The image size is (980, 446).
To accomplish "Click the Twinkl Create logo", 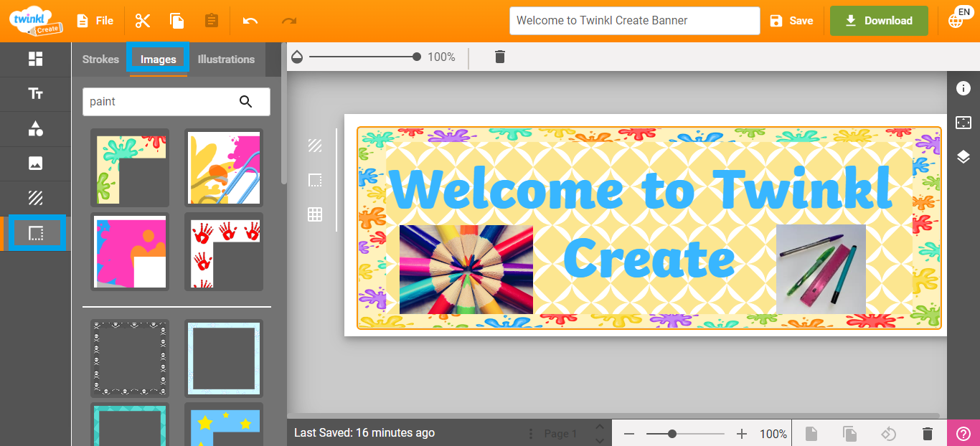I will (35, 21).
